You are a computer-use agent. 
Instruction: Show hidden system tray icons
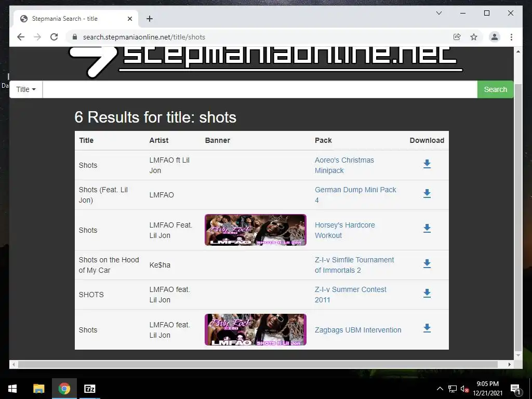tap(440, 389)
